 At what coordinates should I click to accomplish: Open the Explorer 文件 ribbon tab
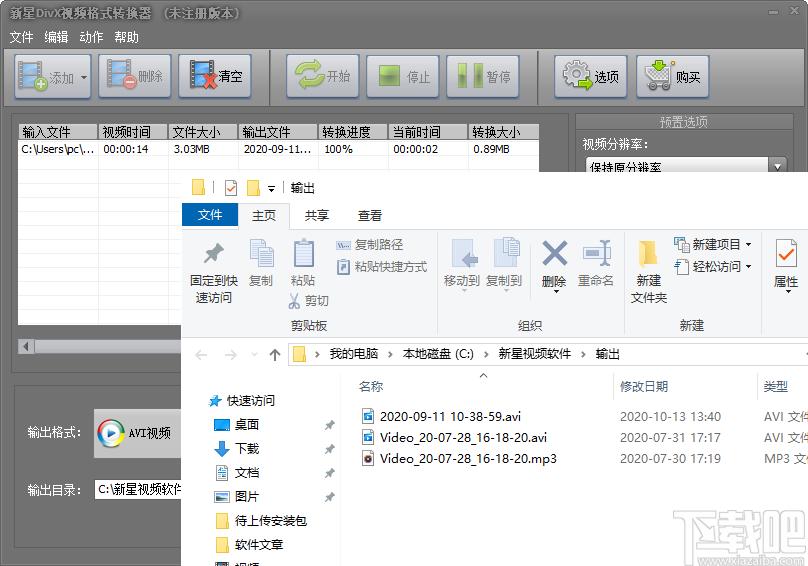pos(210,214)
